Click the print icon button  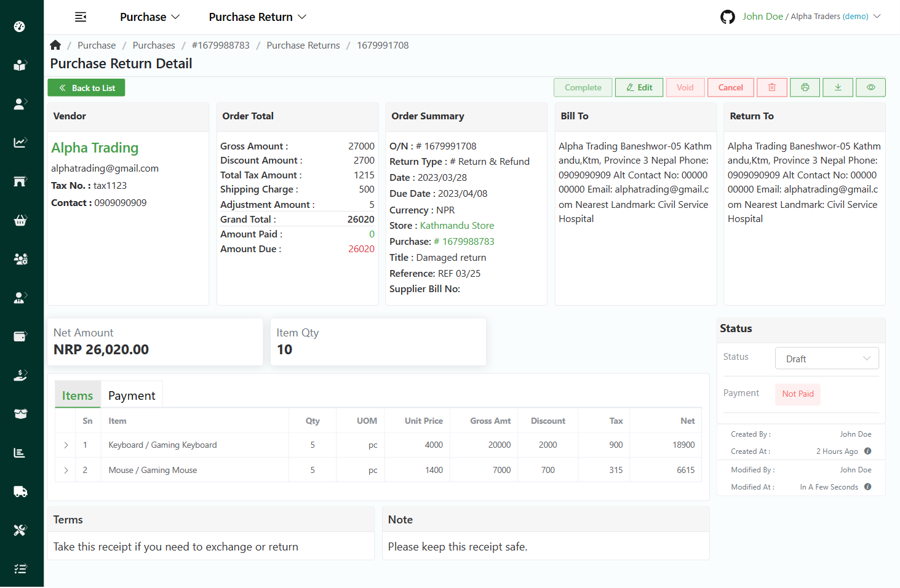tap(805, 87)
